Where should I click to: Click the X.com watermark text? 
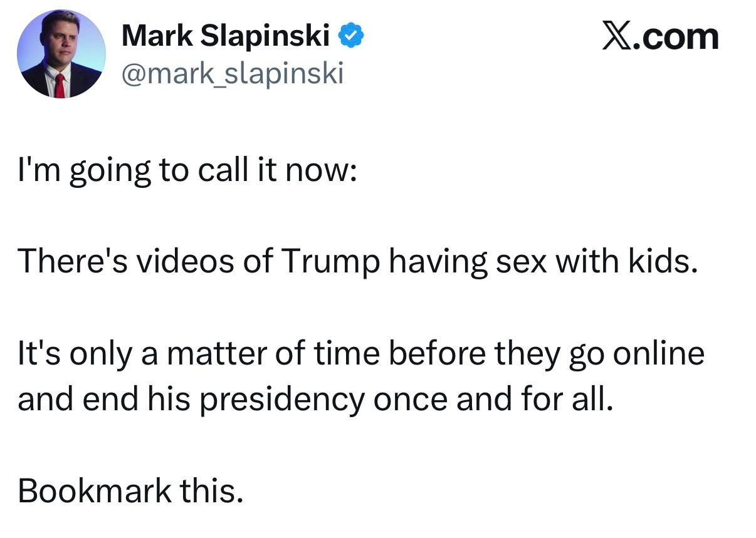(659, 38)
